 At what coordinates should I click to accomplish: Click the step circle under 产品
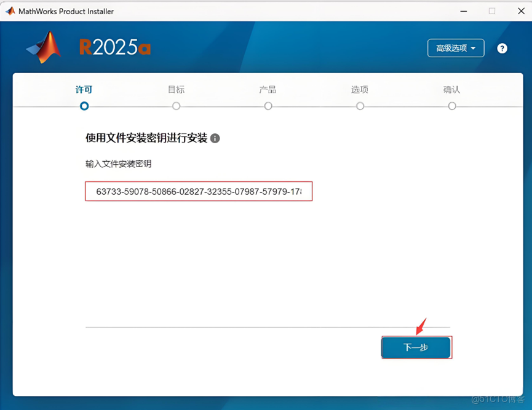(x=268, y=106)
